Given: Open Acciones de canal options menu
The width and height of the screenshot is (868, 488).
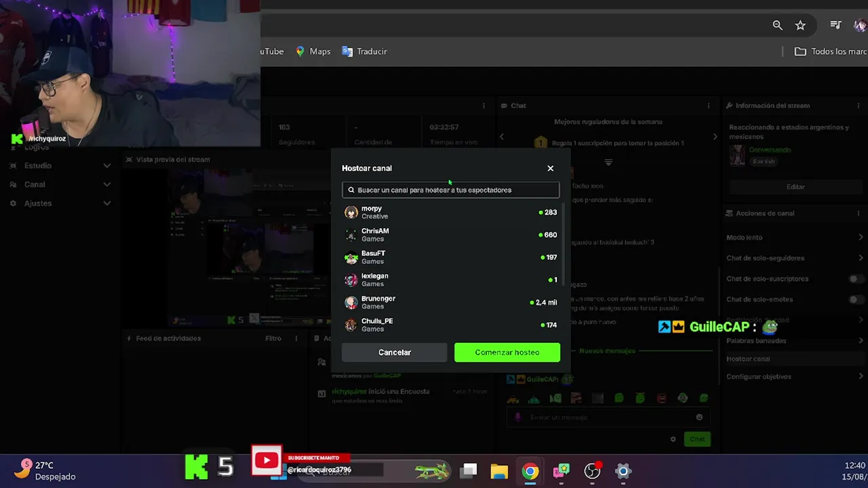Looking at the screenshot, I should point(859,213).
